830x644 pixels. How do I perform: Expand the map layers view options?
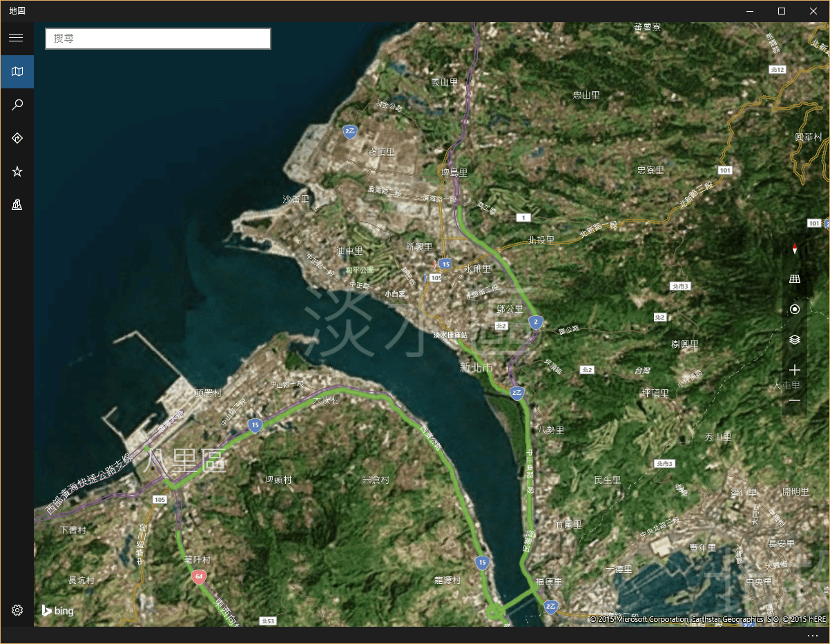click(x=795, y=340)
